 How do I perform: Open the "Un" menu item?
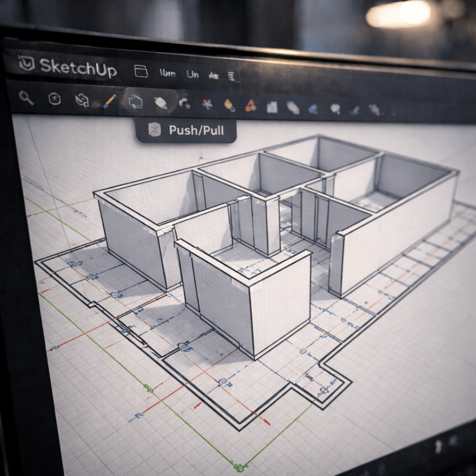pyautogui.click(x=192, y=74)
